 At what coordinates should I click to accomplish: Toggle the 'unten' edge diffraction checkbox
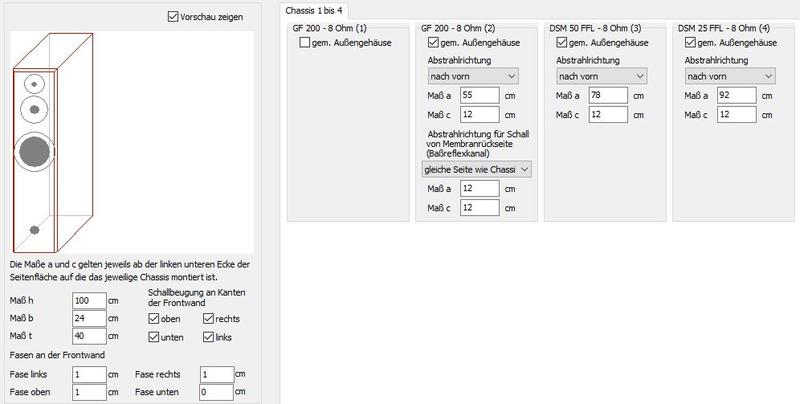click(x=154, y=337)
